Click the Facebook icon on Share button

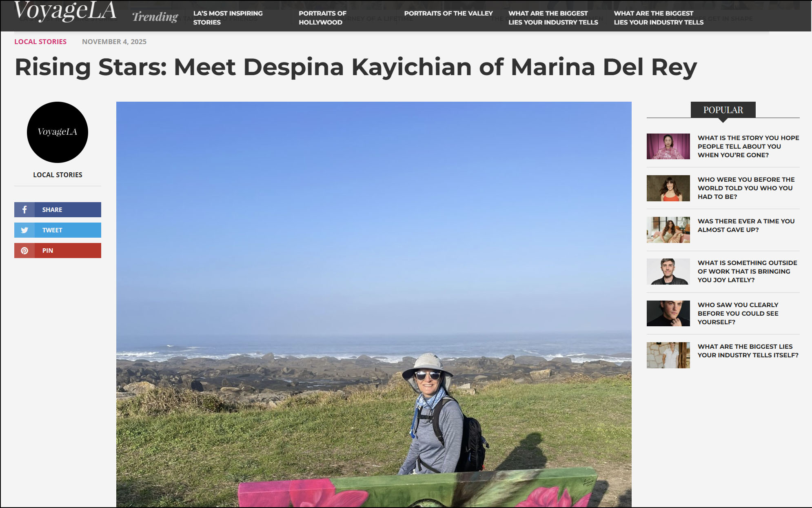[24, 209]
